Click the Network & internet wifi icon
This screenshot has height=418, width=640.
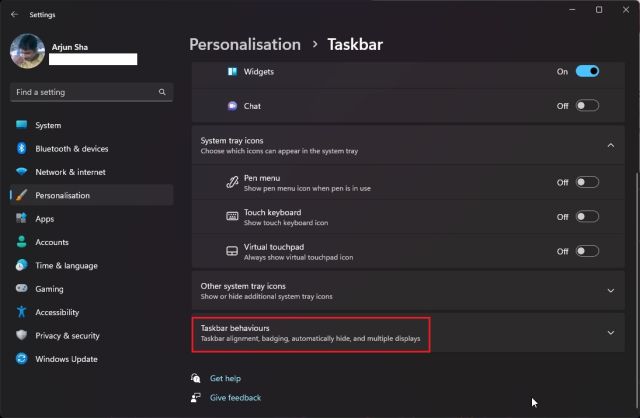click(x=21, y=172)
